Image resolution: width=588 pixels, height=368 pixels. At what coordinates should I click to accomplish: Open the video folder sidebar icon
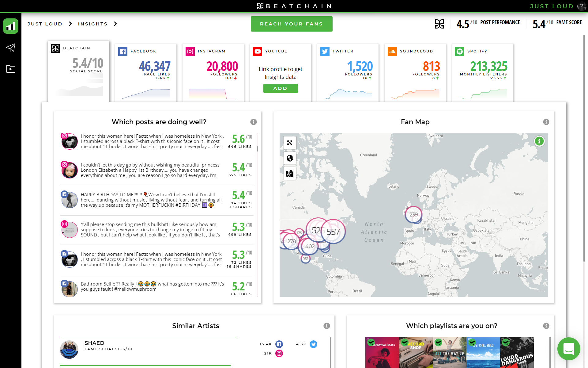click(x=11, y=69)
